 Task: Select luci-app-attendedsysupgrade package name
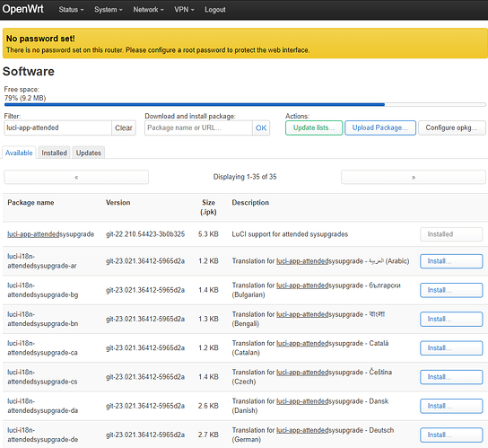[x=51, y=234]
